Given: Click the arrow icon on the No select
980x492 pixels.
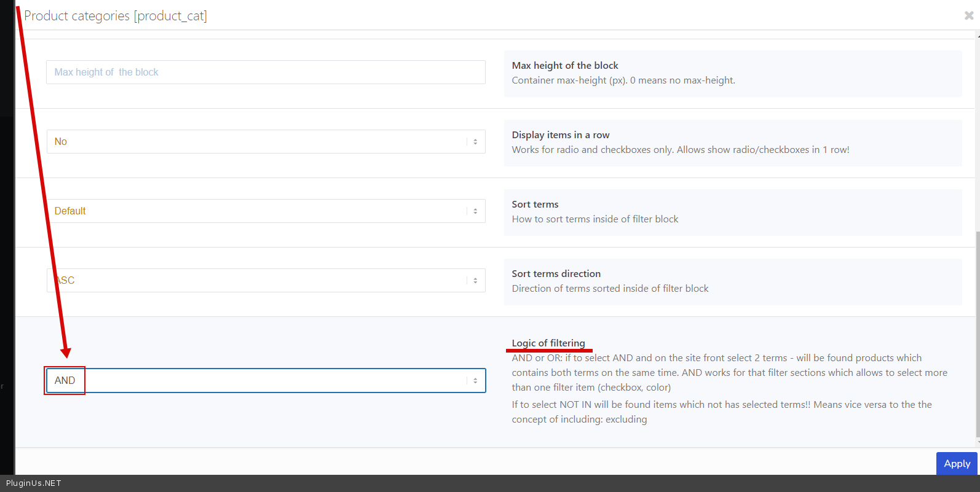Looking at the screenshot, I should 475,142.
